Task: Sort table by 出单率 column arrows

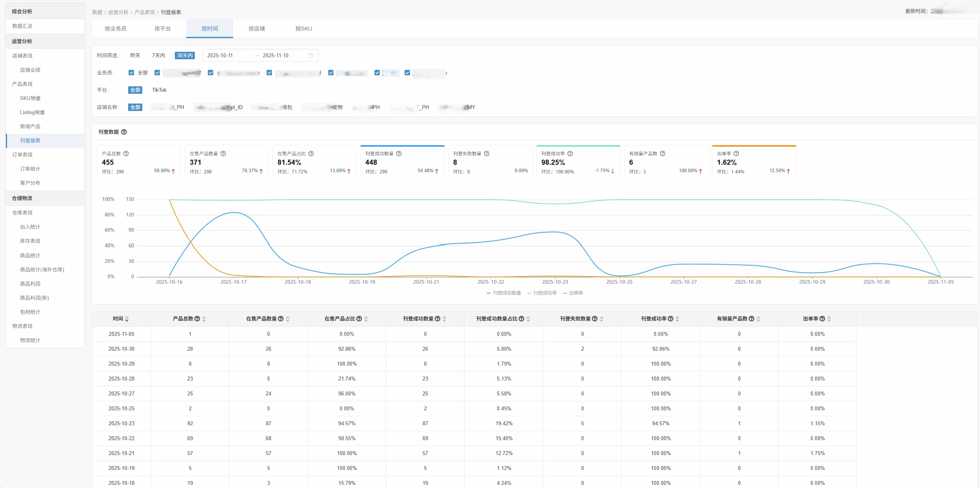Action: (x=829, y=319)
